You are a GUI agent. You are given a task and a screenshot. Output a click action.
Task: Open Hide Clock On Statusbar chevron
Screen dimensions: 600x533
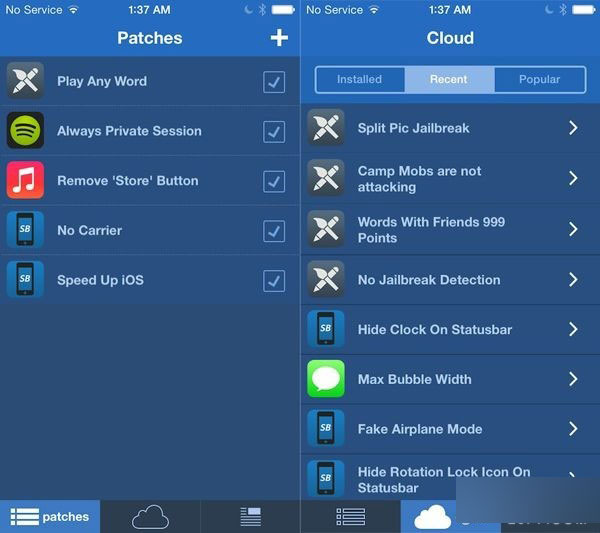point(573,329)
